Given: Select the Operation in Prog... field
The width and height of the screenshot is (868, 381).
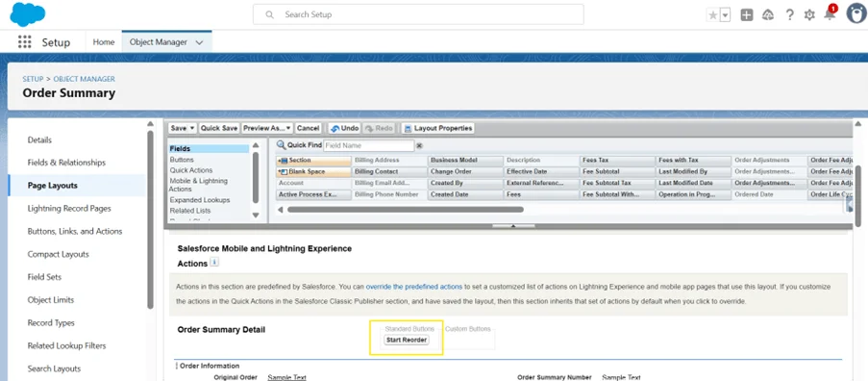Looking at the screenshot, I should coord(693,195).
